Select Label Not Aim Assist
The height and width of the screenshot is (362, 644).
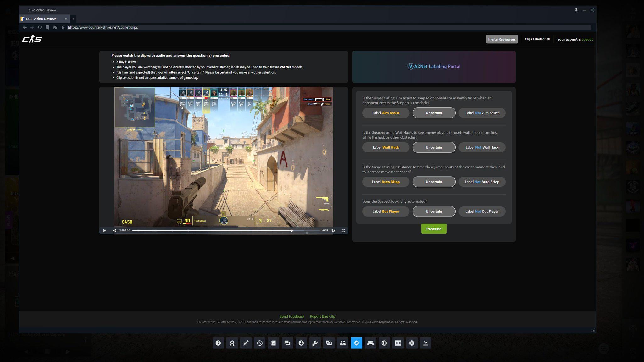pos(482,113)
